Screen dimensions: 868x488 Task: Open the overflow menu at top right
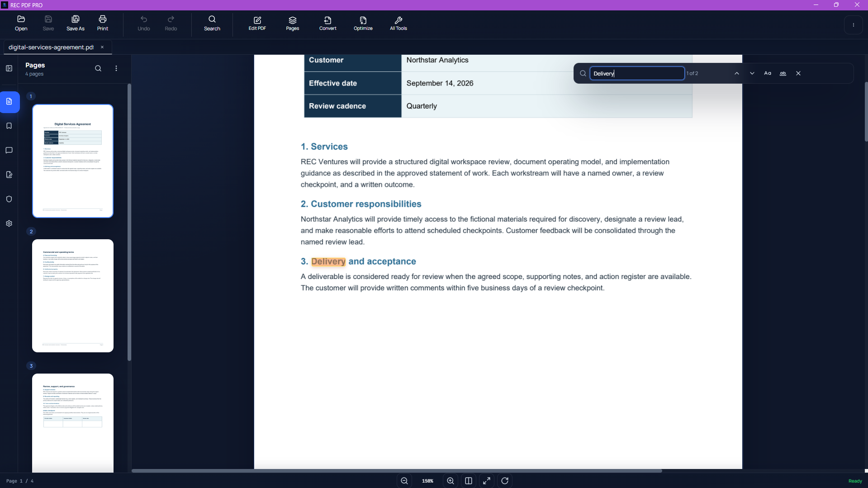pyautogui.click(x=854, y=25)
